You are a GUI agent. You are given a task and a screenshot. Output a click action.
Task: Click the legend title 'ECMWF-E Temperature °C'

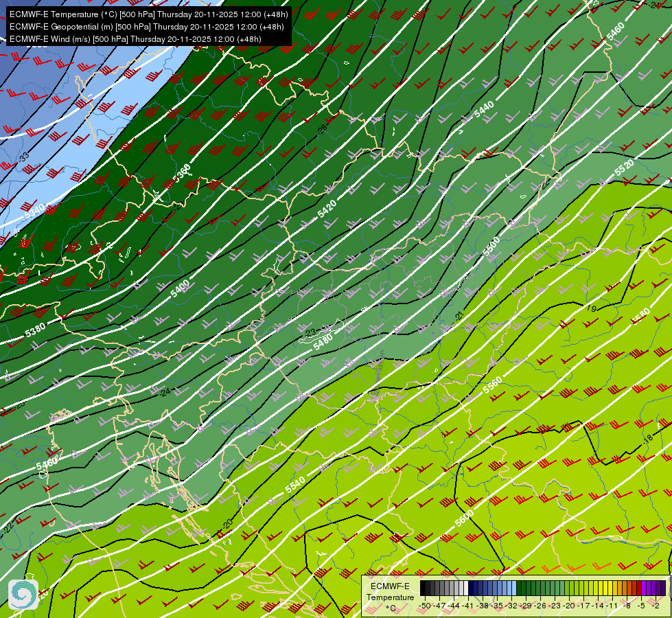pos(390,597)
